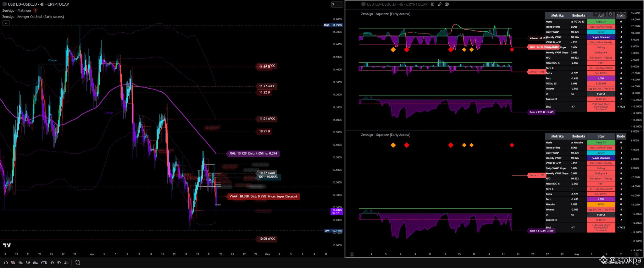Select the 3M time range
This screenshot has height=268, width=644.
tap(28, 263)
